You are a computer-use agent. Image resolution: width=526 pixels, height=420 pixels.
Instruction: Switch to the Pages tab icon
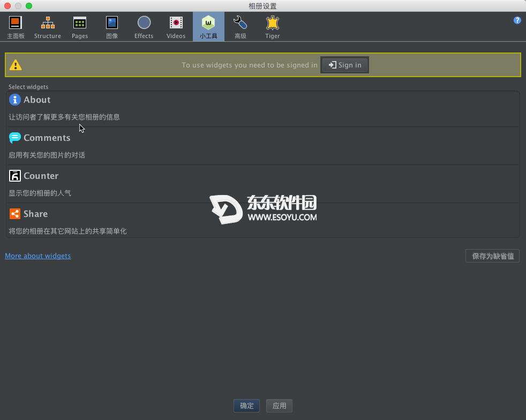pos(80,23)
